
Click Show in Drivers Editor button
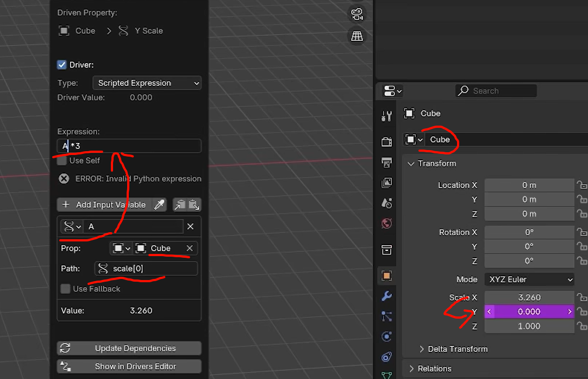[129, 366]
